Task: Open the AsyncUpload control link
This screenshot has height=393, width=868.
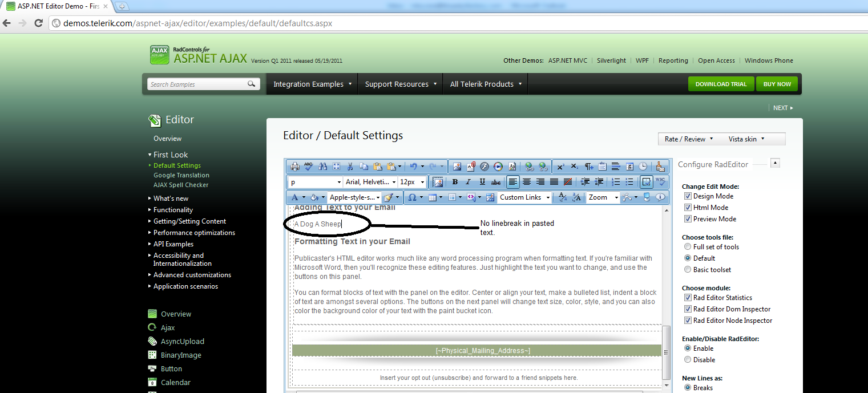Action: pos(182,342)
